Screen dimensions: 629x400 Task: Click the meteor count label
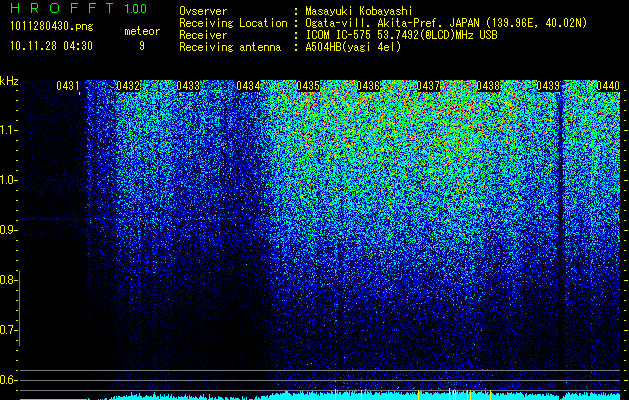point(142,31)
